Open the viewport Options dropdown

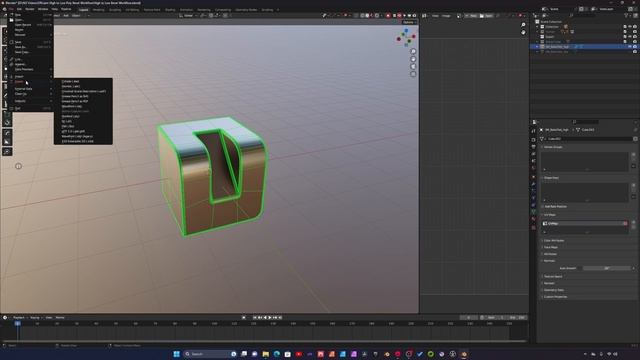click(x=409, y=22)
